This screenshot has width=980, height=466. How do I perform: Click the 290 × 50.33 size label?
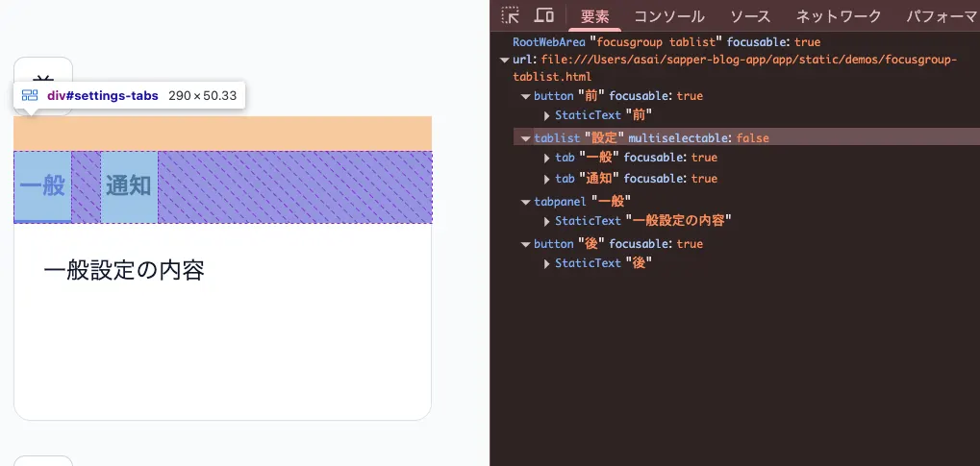pyautogui.click(x=203, y=95)
